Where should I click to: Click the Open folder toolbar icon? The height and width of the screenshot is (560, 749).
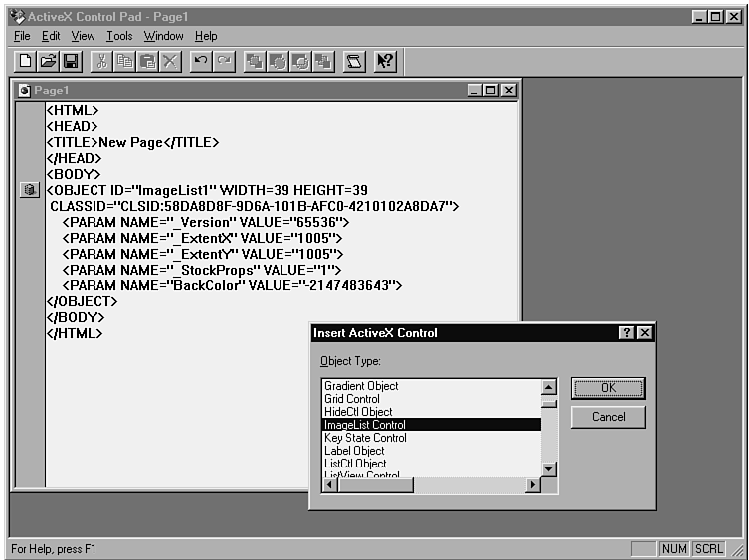tap(49, 62)
